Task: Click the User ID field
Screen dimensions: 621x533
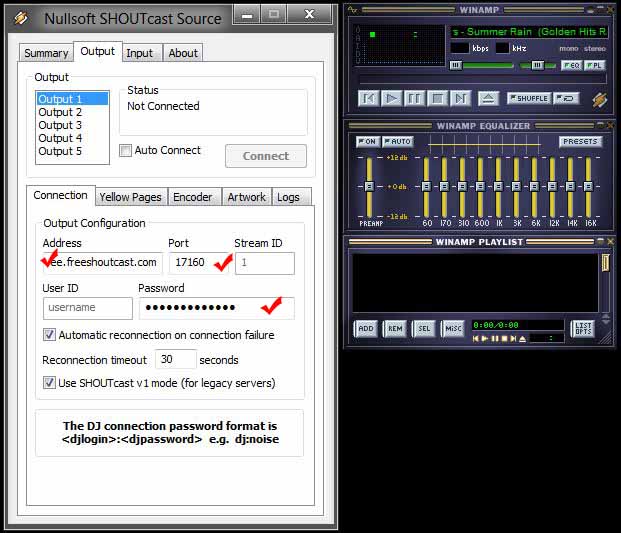Action: pos(88,308)
